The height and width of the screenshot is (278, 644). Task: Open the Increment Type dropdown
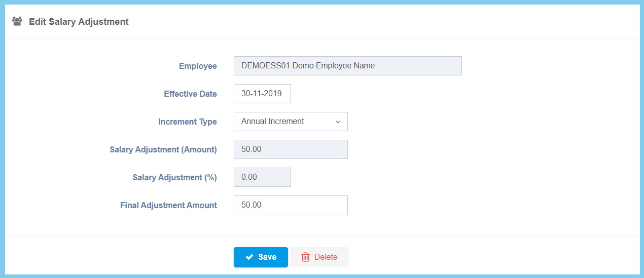(x=291, y=122)
